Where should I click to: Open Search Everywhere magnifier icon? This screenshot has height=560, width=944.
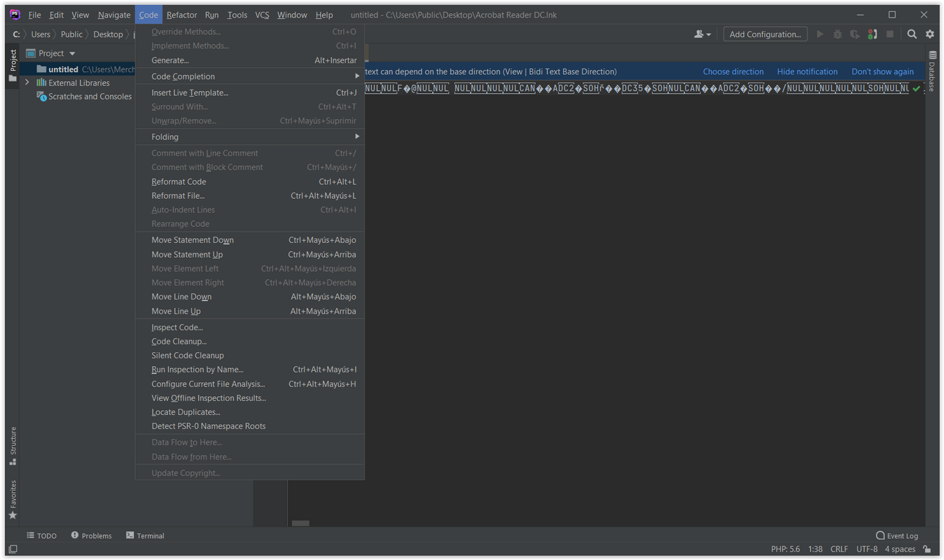click(x=912, y=34)
